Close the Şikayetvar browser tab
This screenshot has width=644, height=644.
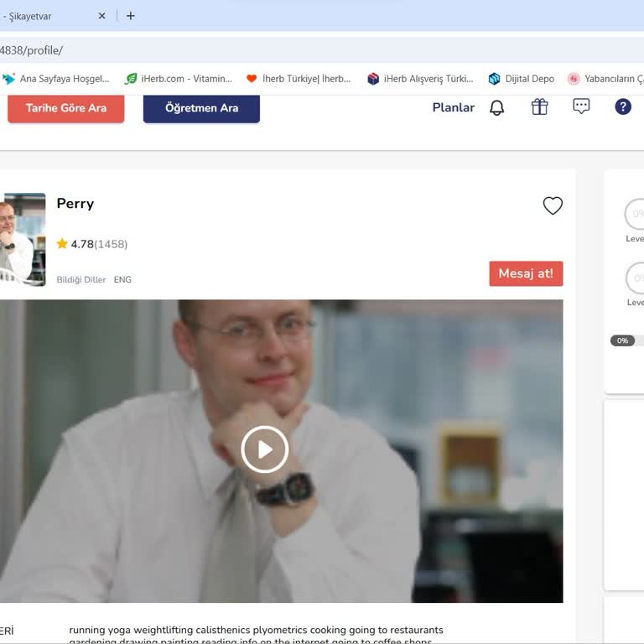point(101,16)
